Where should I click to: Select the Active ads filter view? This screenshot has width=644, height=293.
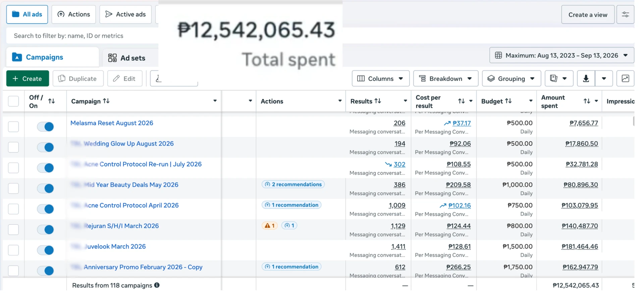pyautogui.click(x=125, y=14)
